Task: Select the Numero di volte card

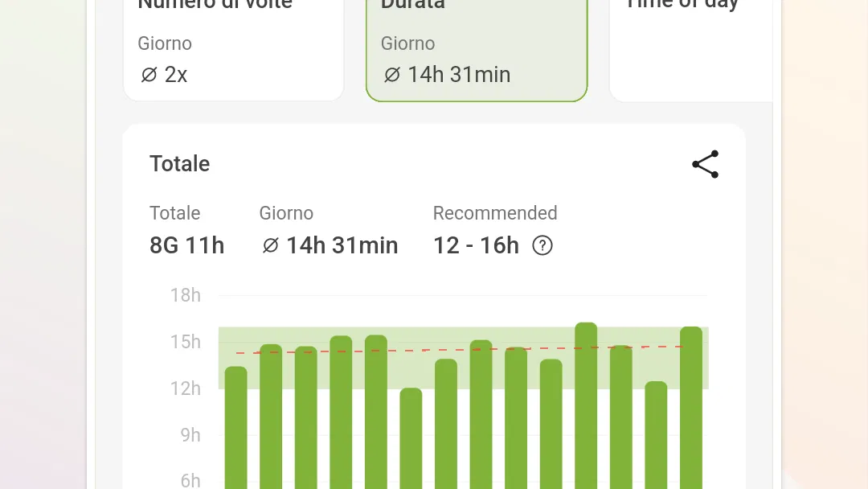Action: pyautogui.click(x=234, y=50)
